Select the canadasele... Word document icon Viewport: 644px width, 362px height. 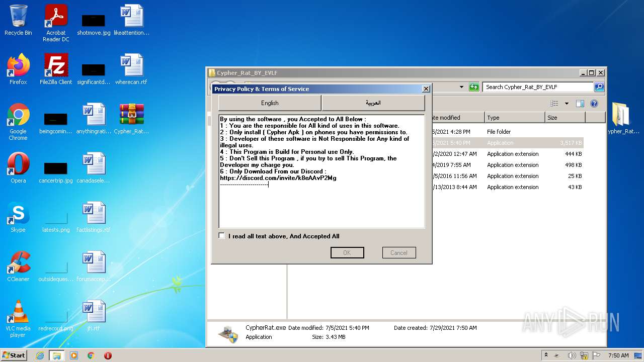point(94,168)
